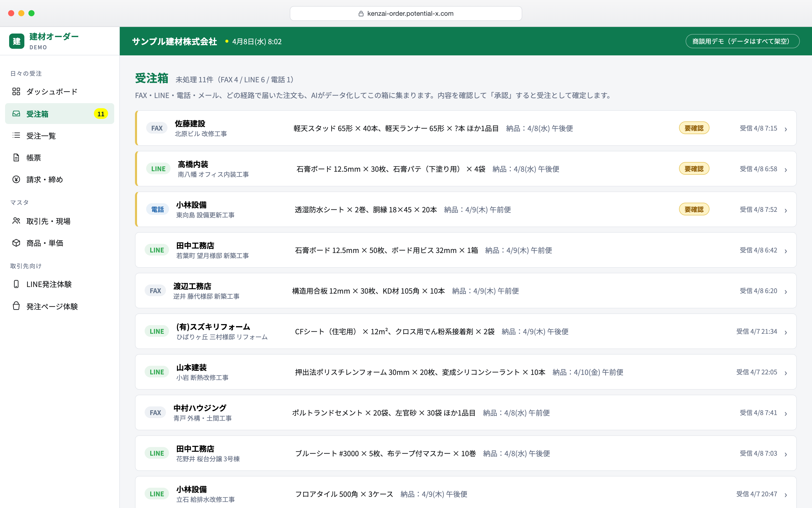Click company name サンプル建材株式会社
Image resolution: width=812 pixels, height=508 pixels.
point(175,41)
